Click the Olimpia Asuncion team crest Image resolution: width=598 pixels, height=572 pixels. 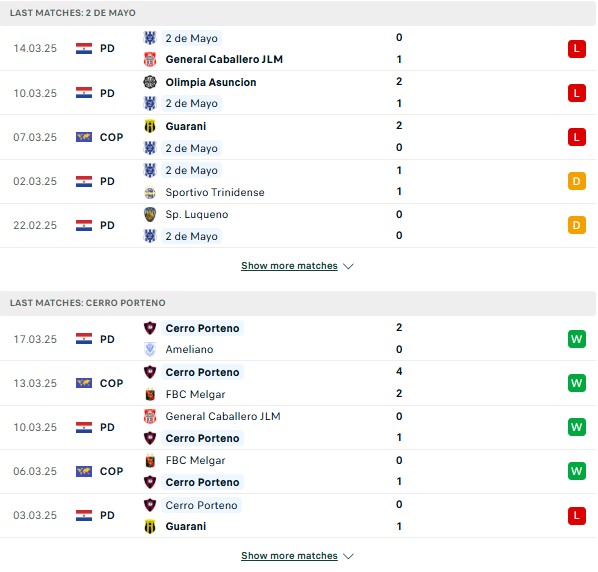(x=150, y=82)
